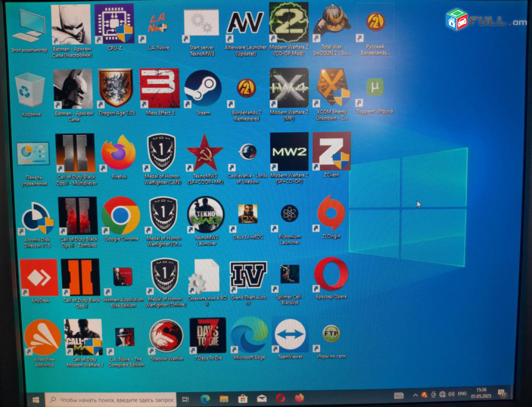This screenshot has height=407, width=532.
Task: Open Batman - Аркхем Сити (Настройки)
Action: tap(71, 24)
